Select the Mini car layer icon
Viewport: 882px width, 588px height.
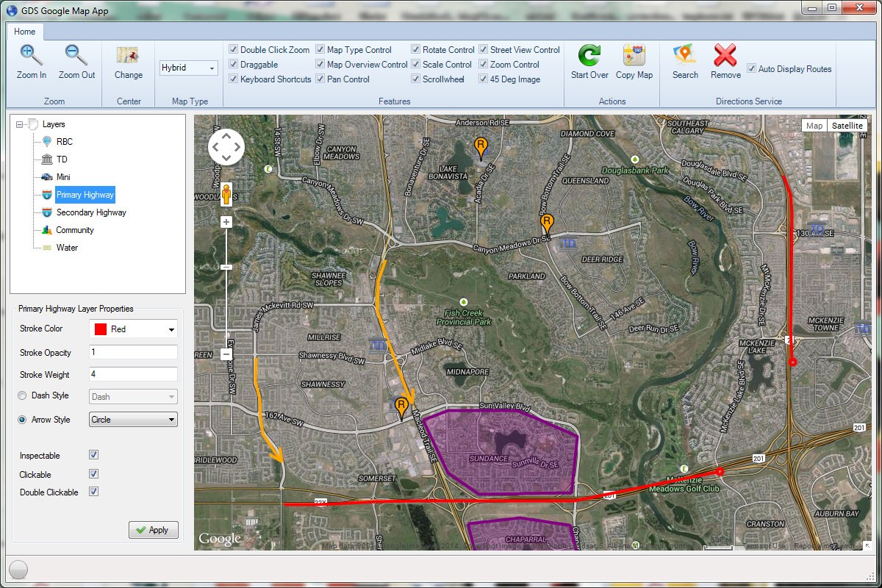47,177
